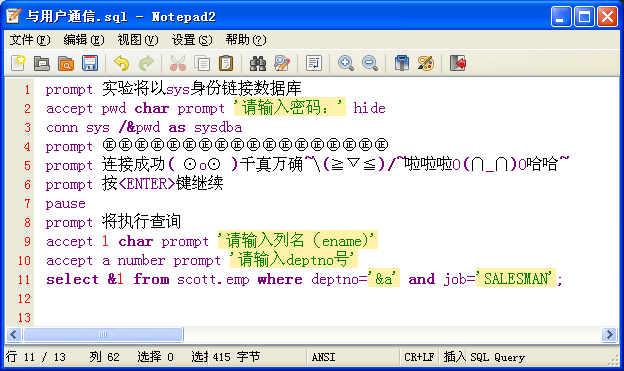
Task: Click the word 'hide' on line 2
Action: click(369, 108)
